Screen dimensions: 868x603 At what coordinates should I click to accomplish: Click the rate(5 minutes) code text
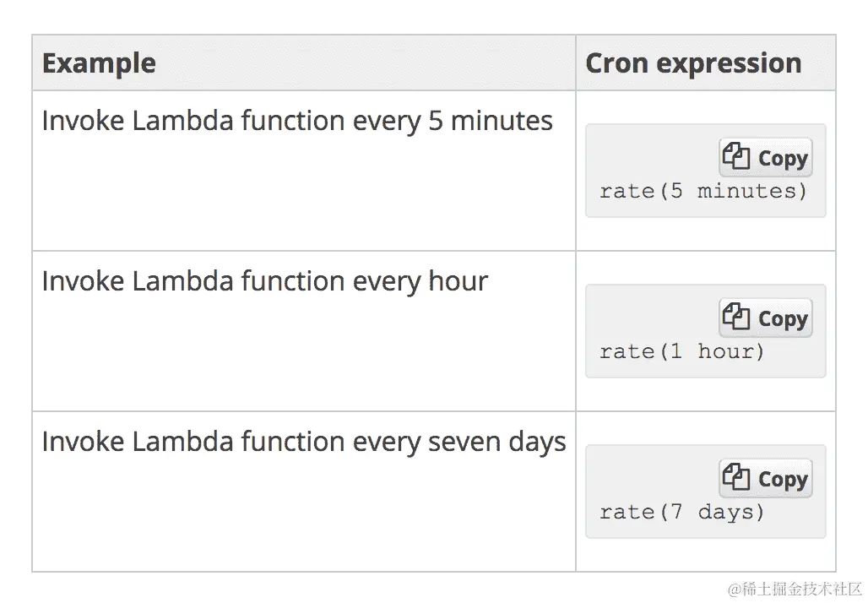click(x=703, y=191)
